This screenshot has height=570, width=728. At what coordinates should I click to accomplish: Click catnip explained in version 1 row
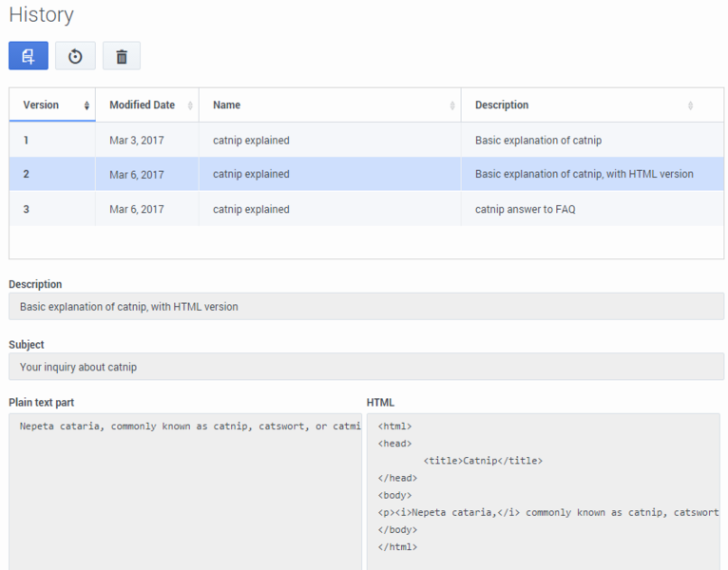pyautogui.click(x=330, y=141)
